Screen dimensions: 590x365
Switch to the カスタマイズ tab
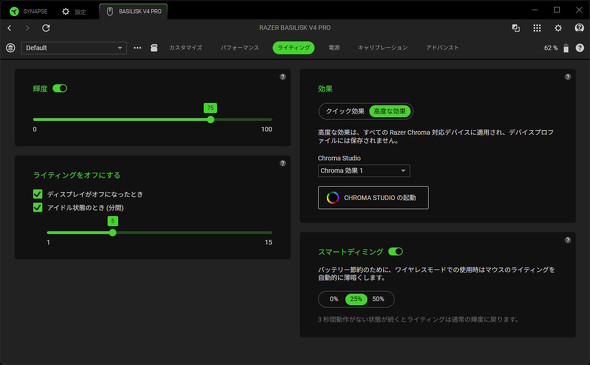pyautogui.click(x=186, y=48)
